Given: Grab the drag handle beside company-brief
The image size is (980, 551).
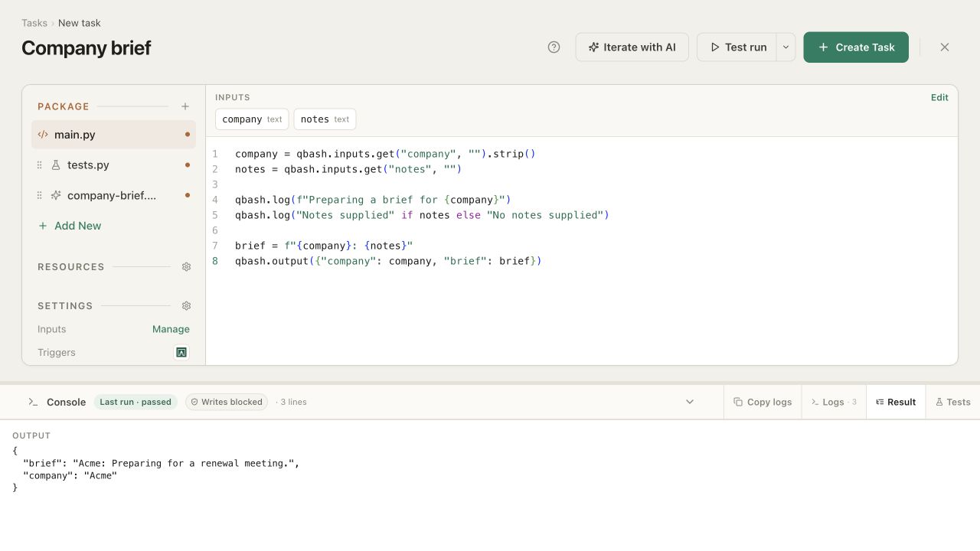Looking at the screenshot, I should click(40, 196).
